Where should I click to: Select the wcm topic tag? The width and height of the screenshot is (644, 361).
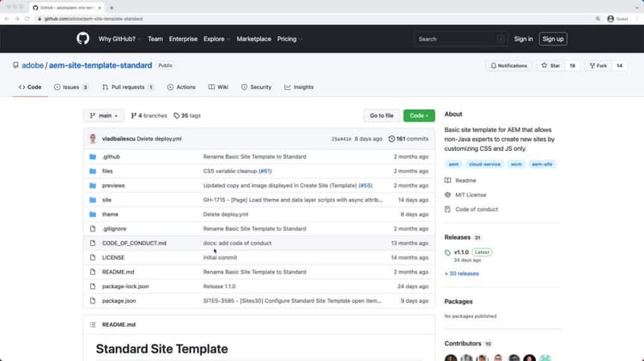tap(516, 164)
